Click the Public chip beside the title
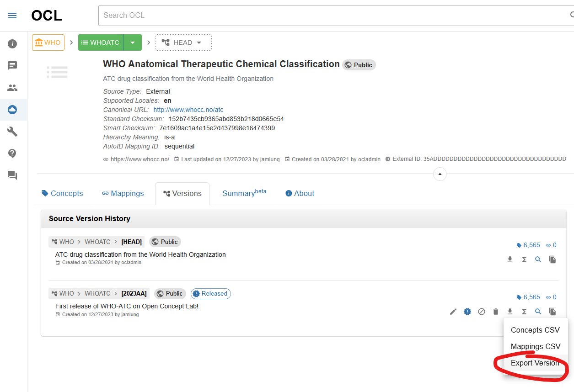 359,65
